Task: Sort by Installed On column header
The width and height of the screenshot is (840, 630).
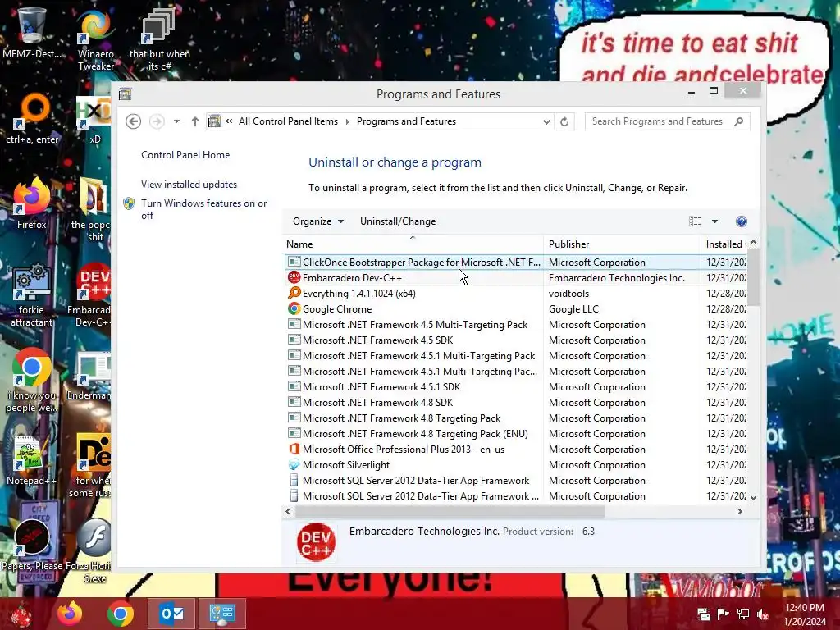Action: click(724, 244)
